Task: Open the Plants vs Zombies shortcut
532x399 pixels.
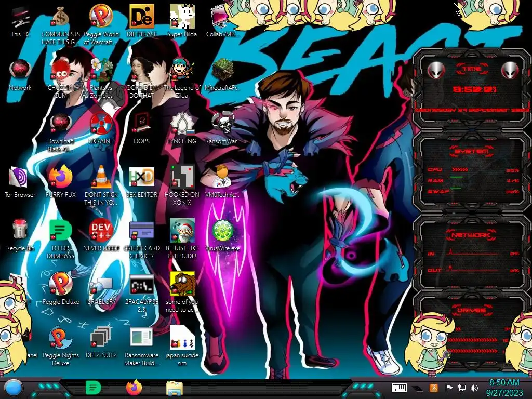Action: point(101,79)
